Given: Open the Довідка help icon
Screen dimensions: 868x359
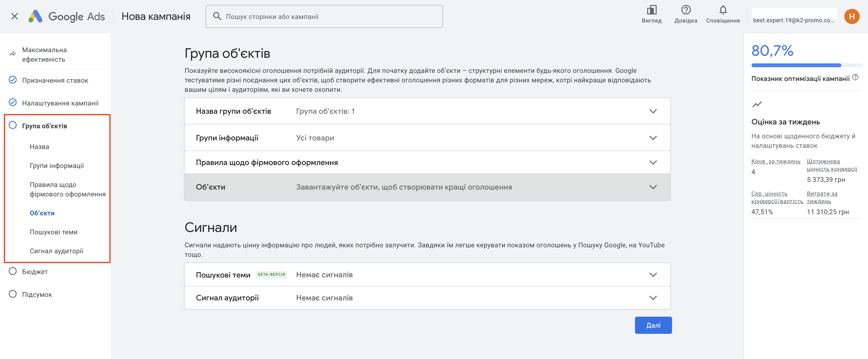Looking at the screenshot, I should click(x=685, y=10).
